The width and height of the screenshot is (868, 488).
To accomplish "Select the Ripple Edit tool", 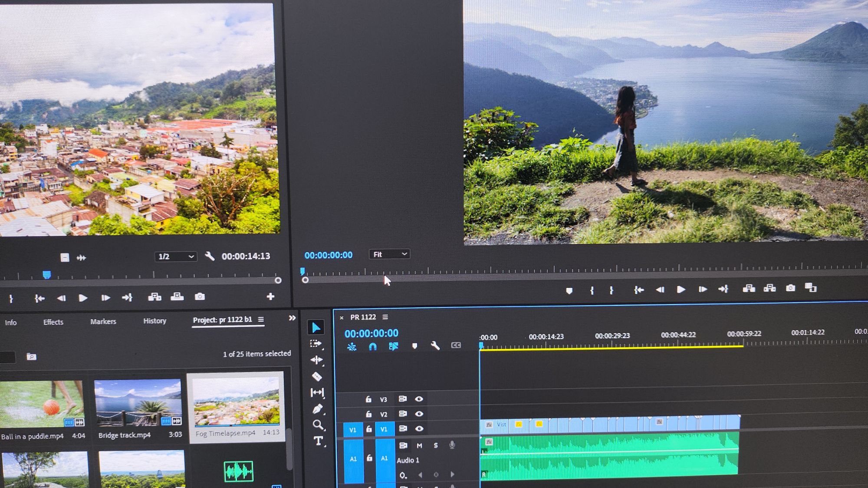I will pyautogui.click(x=317, y=360).
